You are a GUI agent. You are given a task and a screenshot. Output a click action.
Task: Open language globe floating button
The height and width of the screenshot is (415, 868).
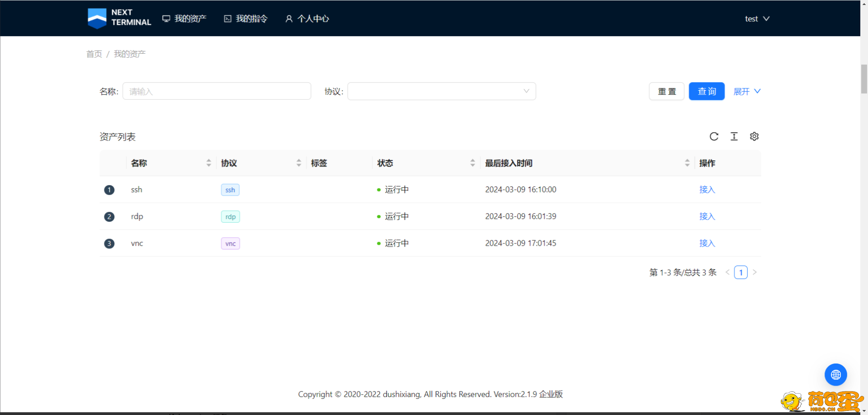click(x=835, y=375)
